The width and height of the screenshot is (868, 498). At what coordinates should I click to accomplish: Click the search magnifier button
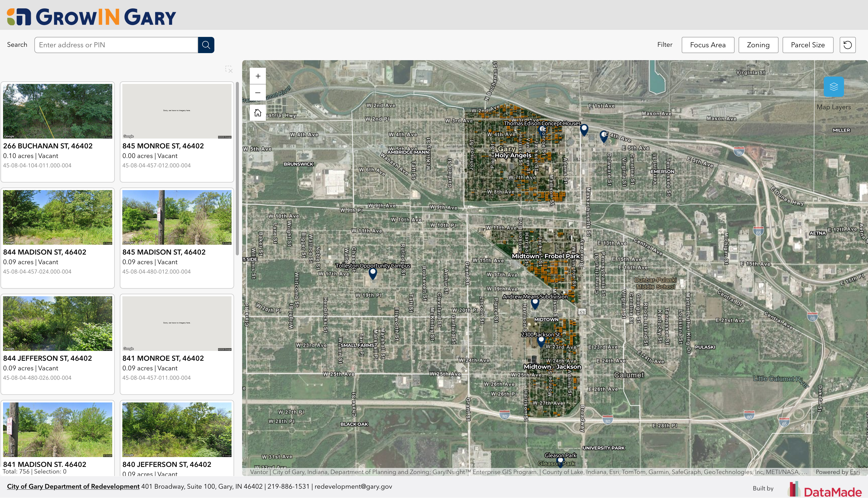tap(206, 45)
